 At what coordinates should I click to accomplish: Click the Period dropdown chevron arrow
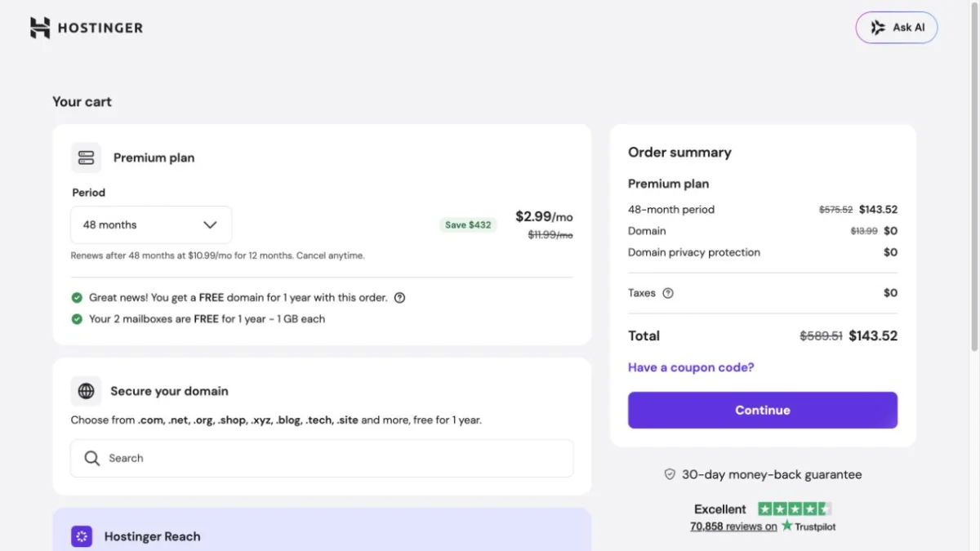210,224
